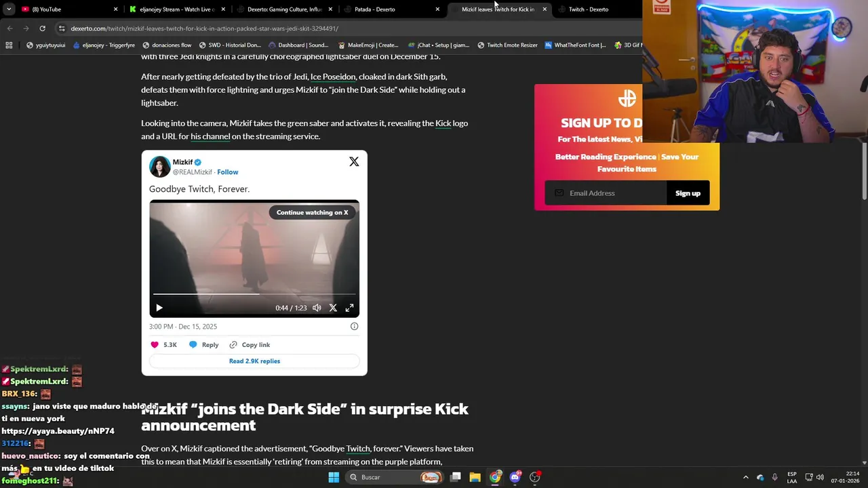Play the embedded Mizkif video
Screen dimensions: 868x488
click(x=159, y=308)
